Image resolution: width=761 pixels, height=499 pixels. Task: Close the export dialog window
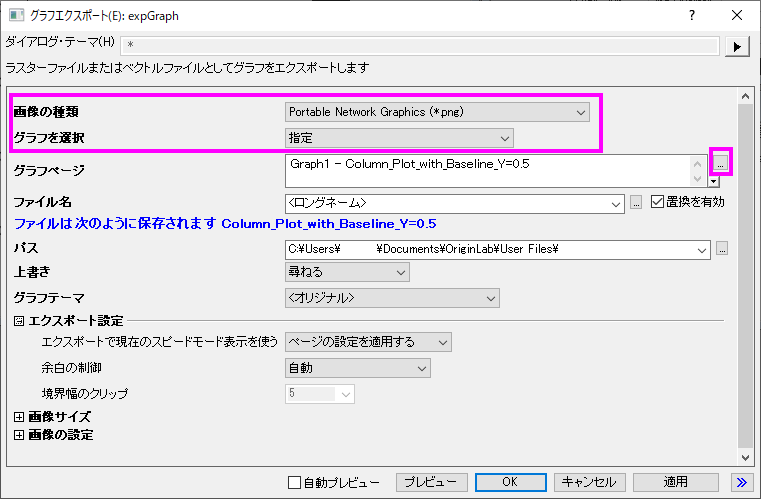click(x=737, y=16)
